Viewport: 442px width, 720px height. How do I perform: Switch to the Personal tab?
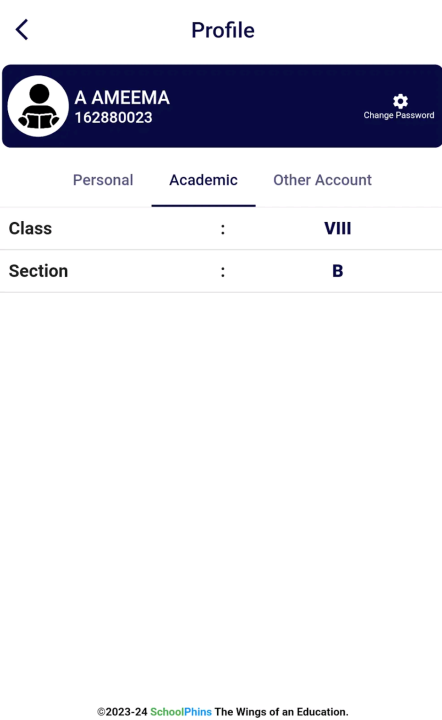pos(103,180)
